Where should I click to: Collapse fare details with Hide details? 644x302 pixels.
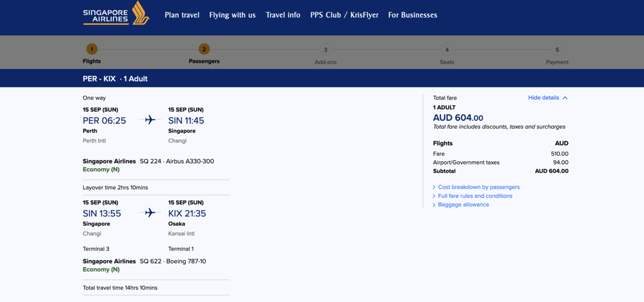548,98
